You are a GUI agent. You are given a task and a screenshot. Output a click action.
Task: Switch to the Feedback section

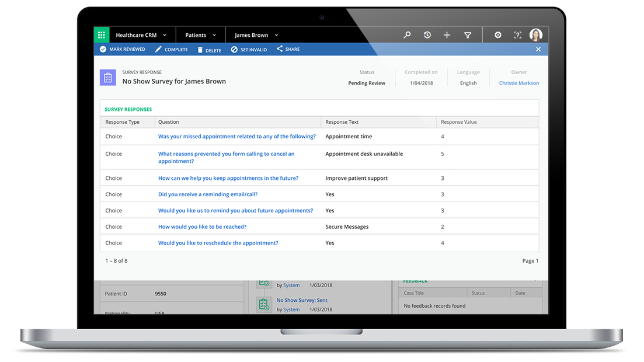[x=416, y=280]
